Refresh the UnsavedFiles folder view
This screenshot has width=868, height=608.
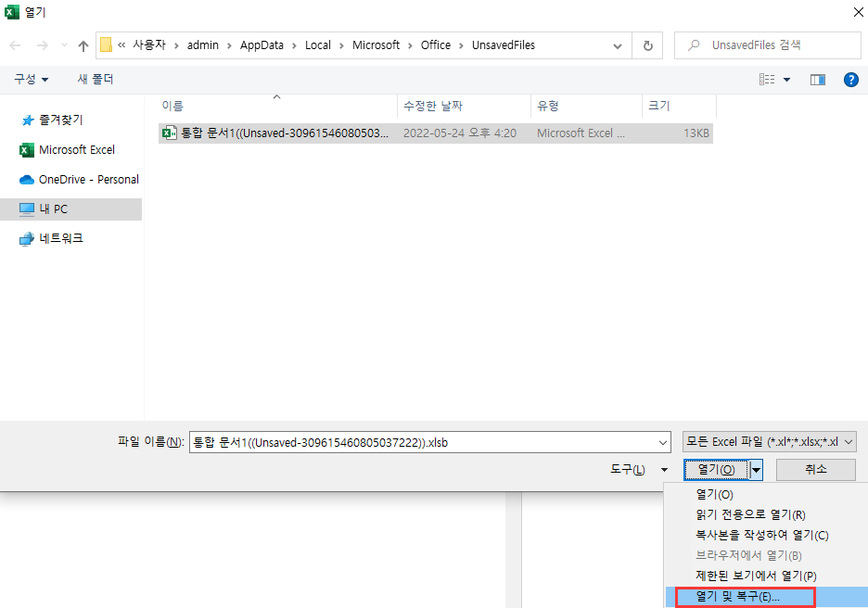click(647, 44)
